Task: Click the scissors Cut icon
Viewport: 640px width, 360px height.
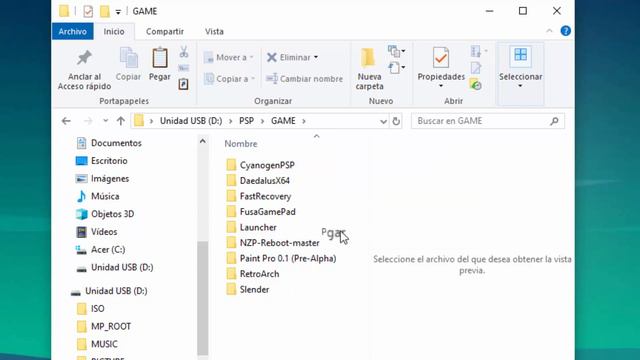Action: pos(184,52)
